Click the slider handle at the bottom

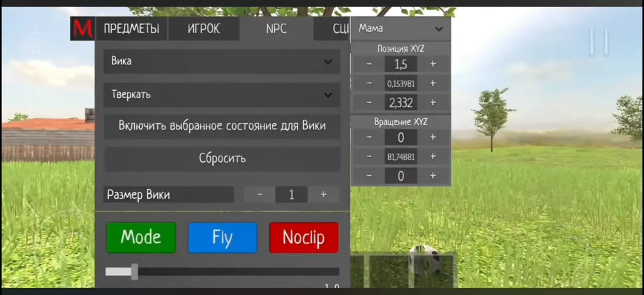(x=134, y=272)
